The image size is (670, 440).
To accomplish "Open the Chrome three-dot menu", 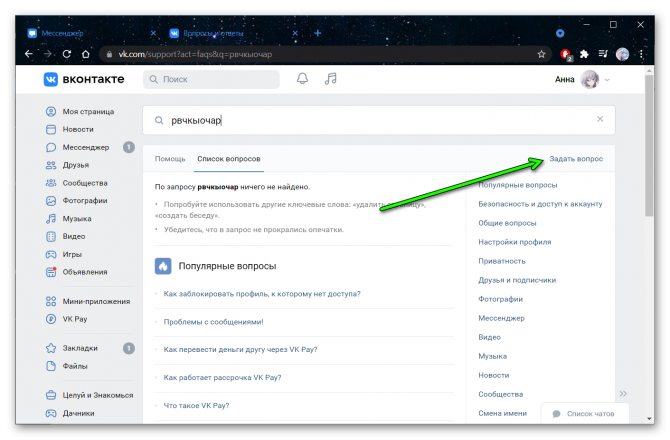I will pyautogui.click(x=641, y=54).
